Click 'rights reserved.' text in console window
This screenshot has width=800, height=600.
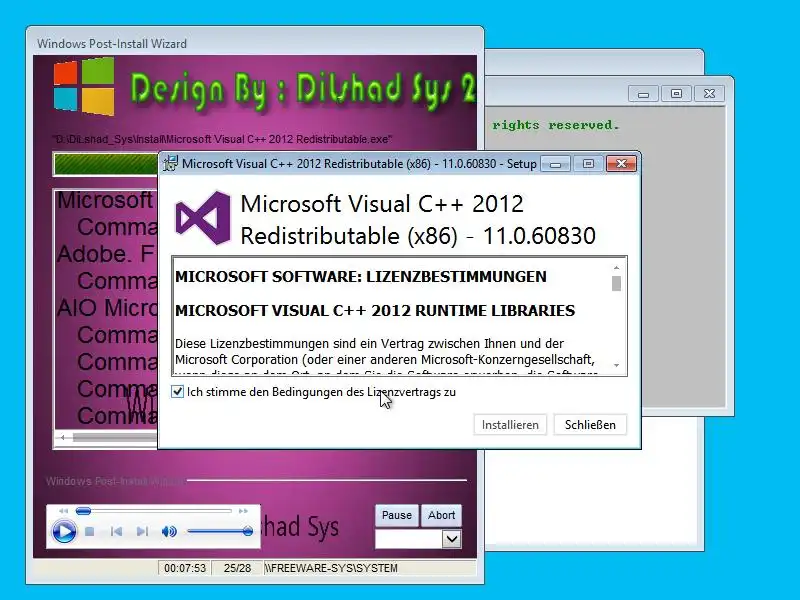[556, 126]
